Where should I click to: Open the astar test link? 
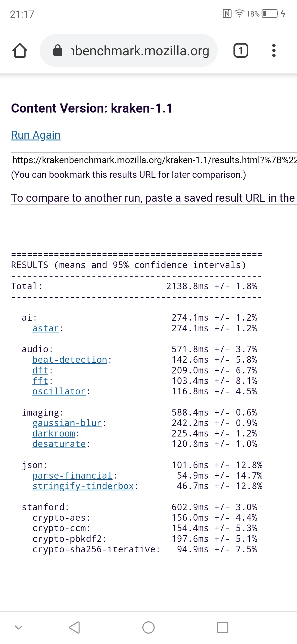tap(46, 328)
